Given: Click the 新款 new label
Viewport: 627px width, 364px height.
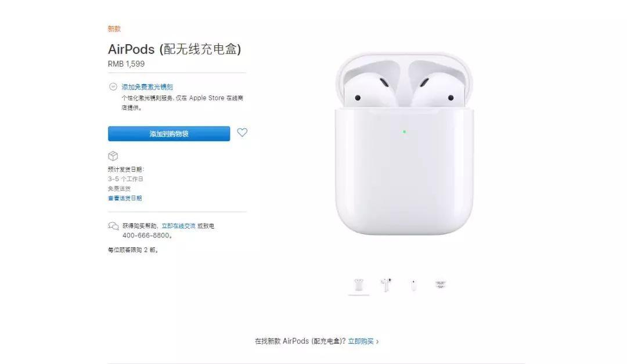Looking at the screenshot, I should coord(114,29).
